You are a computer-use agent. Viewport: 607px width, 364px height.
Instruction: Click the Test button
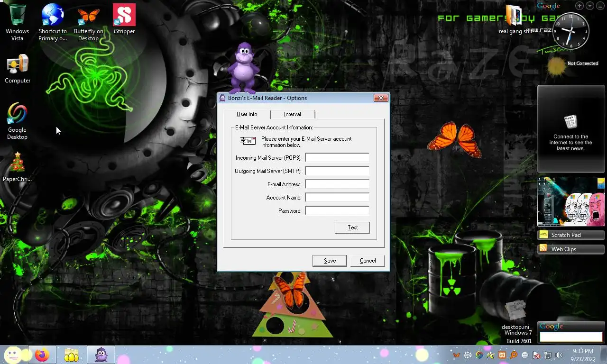352,227
